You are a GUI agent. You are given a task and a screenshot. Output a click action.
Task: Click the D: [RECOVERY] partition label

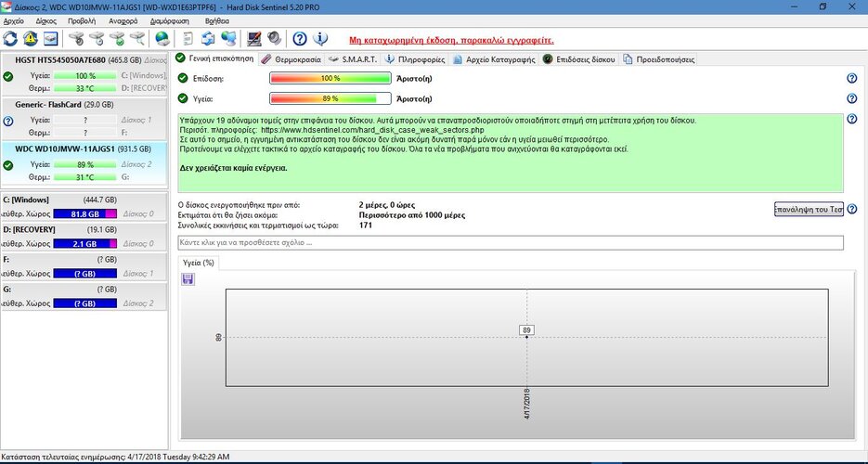(29, 229)
